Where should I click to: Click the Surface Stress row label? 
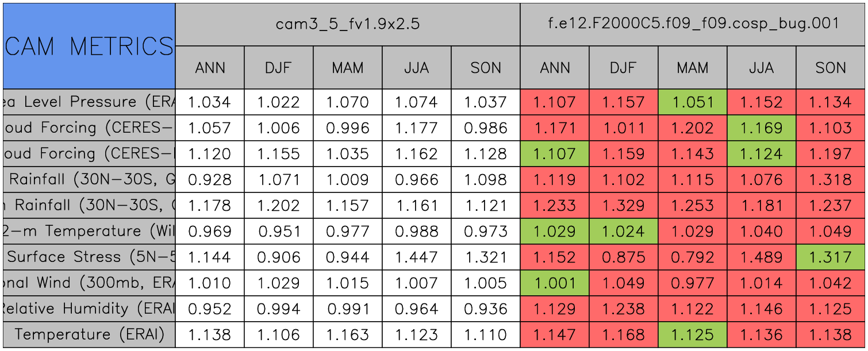(89, 257)
